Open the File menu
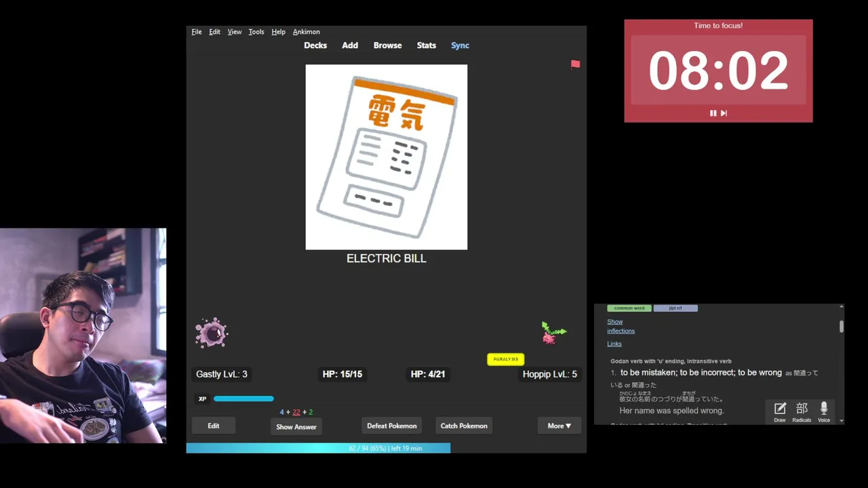Image resolution: width=868 pixels, height=488 pixels. (197, 32)
